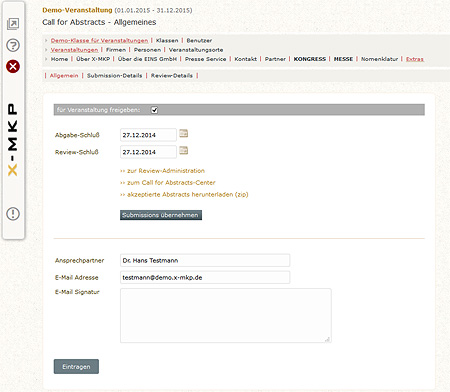Image resolution: width=450 pixels, height=392 pixels.
Task: Toggle 'für Veranstaltung freigeben' checkbox
Action: (x=154, y=110)
